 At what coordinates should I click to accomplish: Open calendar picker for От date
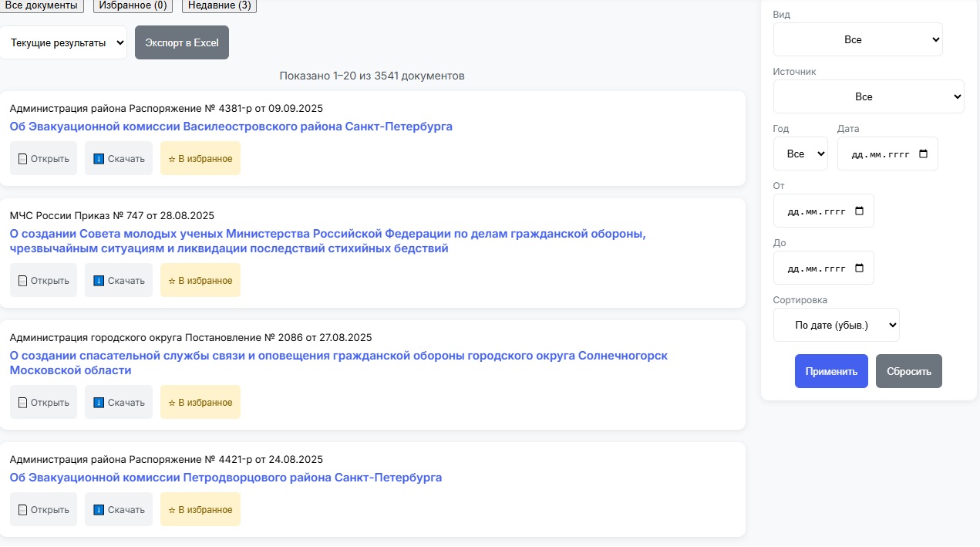[x=860, y=211]
